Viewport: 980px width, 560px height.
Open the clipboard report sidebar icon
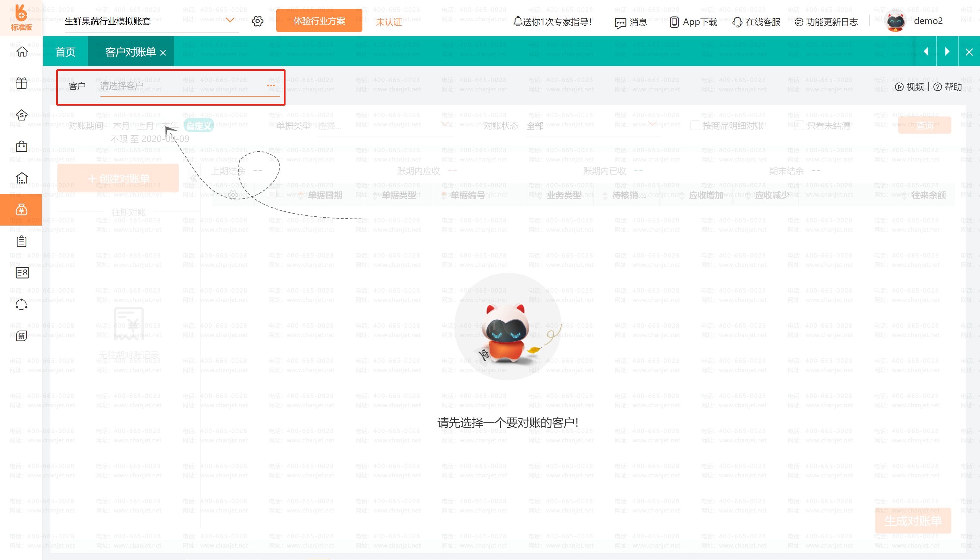point(21,241)
